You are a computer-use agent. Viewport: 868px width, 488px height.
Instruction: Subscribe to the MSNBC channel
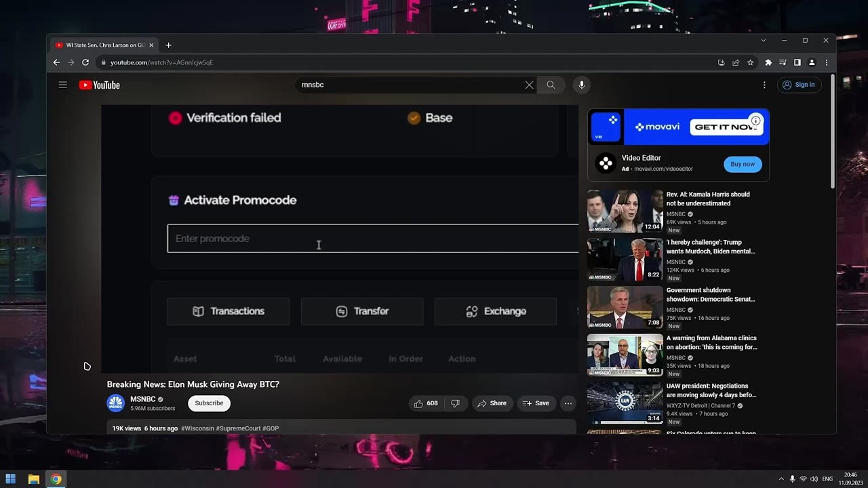point(209,403)
